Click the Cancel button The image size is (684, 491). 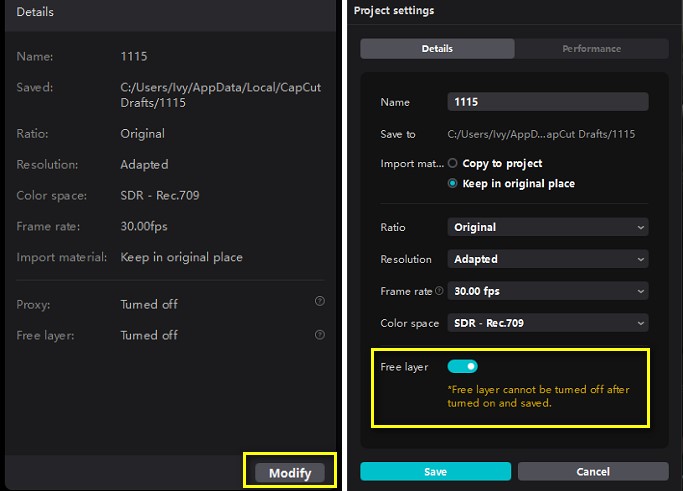click(593, 471)
